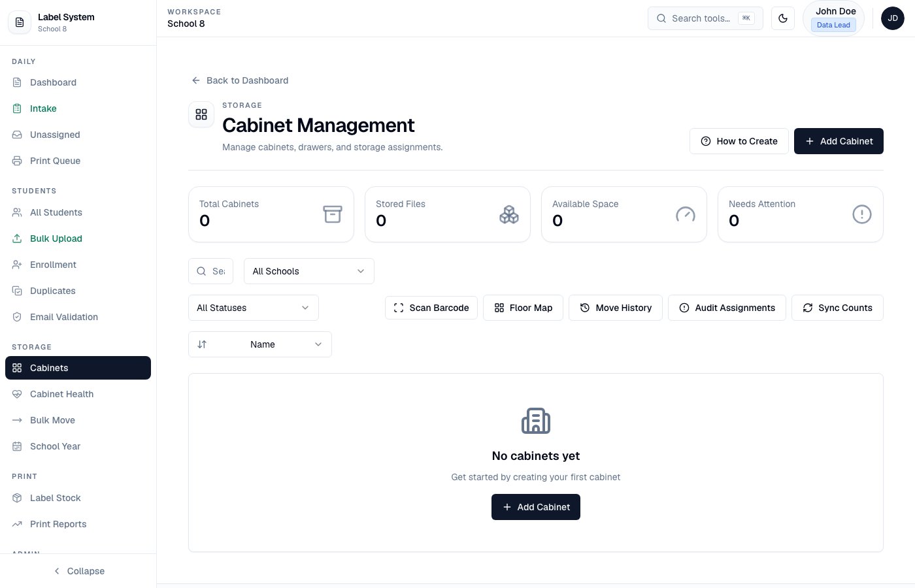Click the Enrollment person-plus icon
The width and height of the screenshot is (915, 588).
tap(17, 265)
